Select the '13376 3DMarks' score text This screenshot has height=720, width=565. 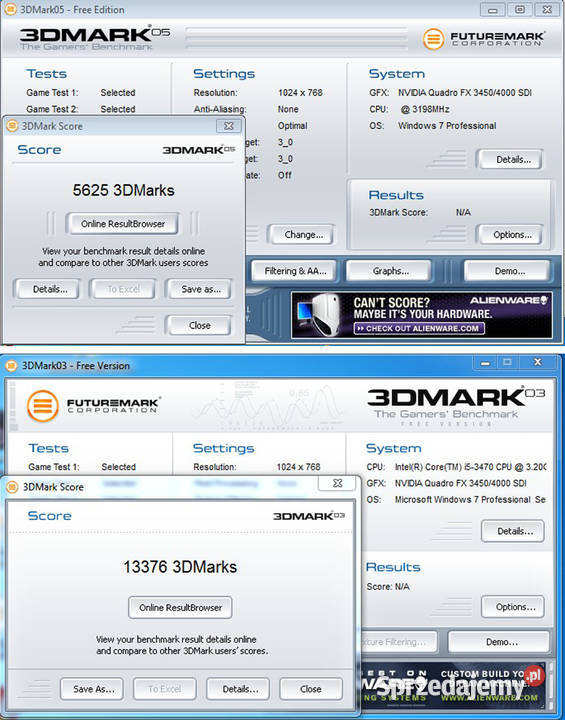[180, 567]
